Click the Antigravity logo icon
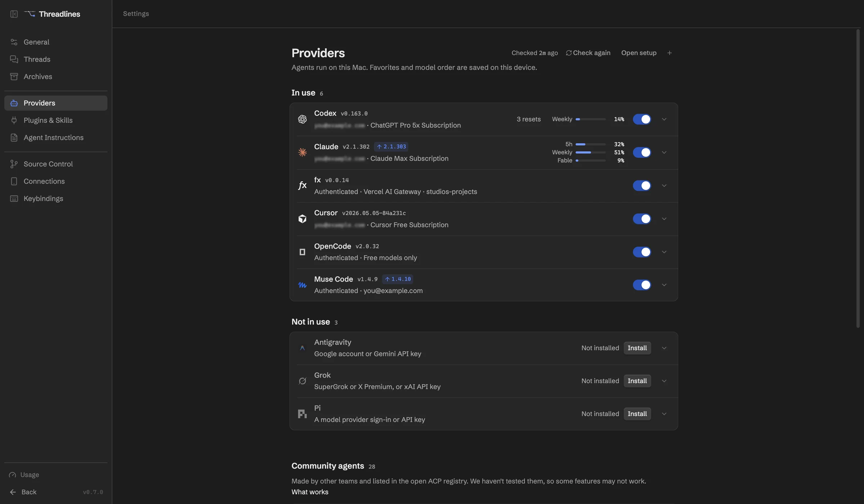The width and height of the screenshot is (864, 504). 302,348
